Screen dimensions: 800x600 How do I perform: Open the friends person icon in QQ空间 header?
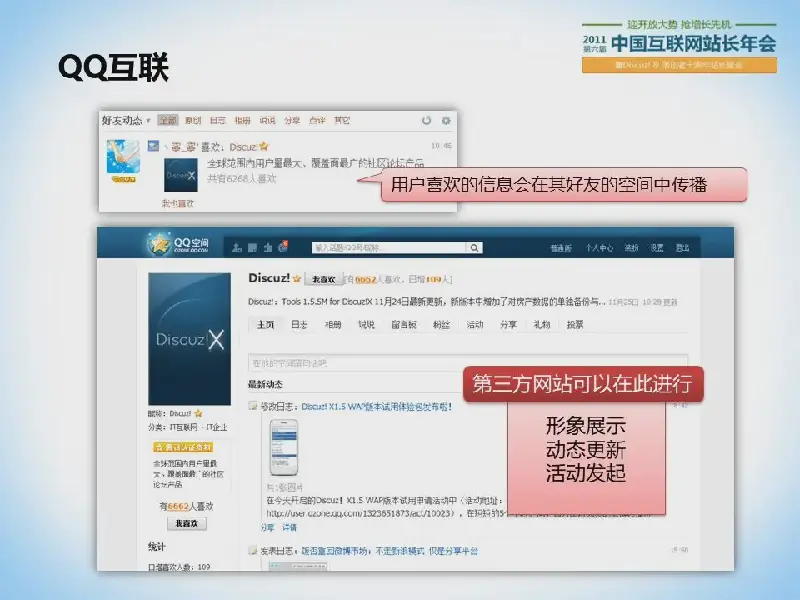tap(237, 247)
